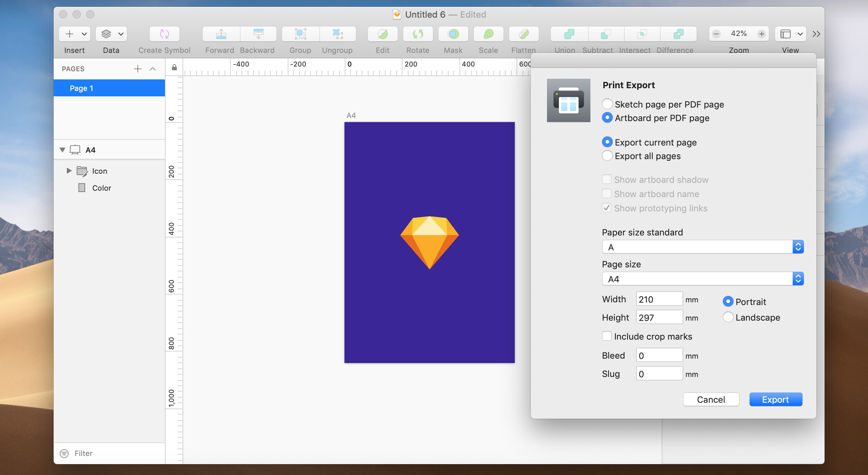Toggle Export all pages option
Image resolution: width=868 pixels, height=475 pixels.
point(606,156)
